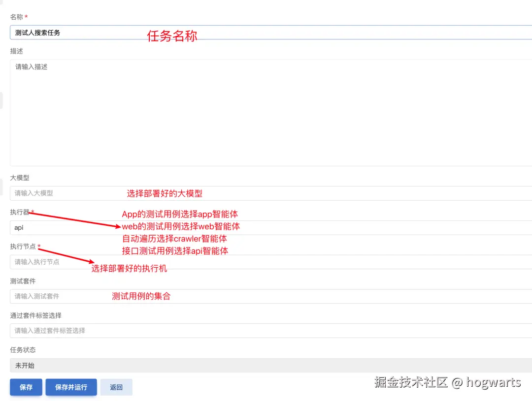The image size is (532, 401).
Task: Click the 返回 button
Action: 116,387
